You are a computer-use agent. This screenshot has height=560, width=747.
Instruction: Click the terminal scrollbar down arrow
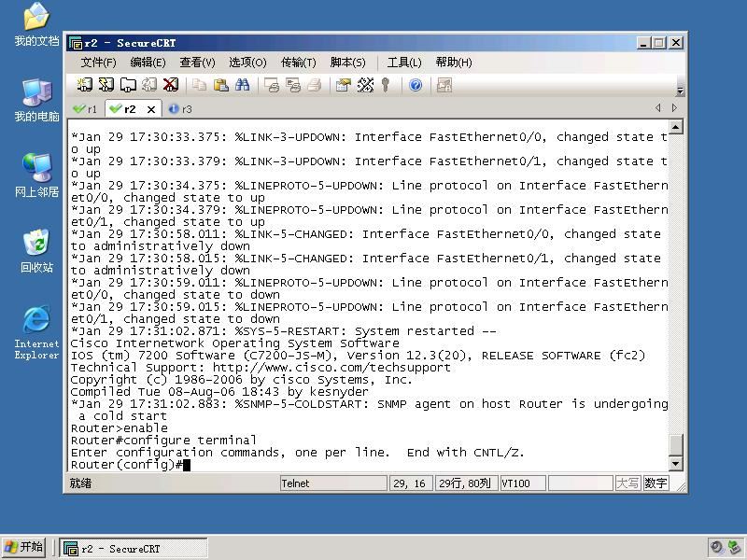point(676,463)
